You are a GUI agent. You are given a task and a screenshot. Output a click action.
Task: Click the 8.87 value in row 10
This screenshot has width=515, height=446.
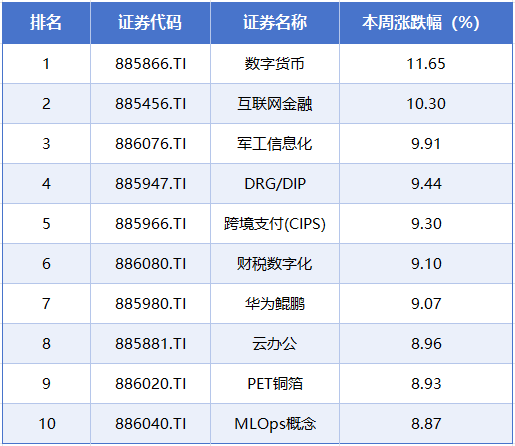pyautogui.click(x=426, y=424)
